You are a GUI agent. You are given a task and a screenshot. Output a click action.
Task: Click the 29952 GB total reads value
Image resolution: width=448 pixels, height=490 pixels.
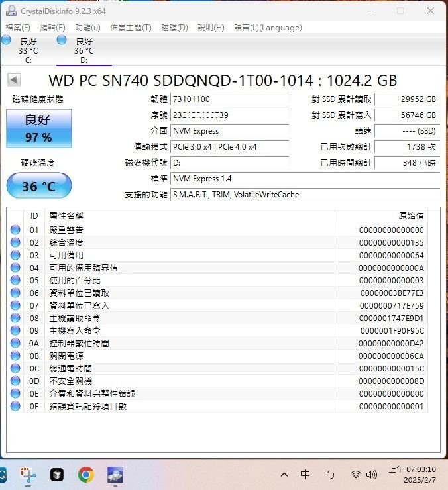pos(407,99)
